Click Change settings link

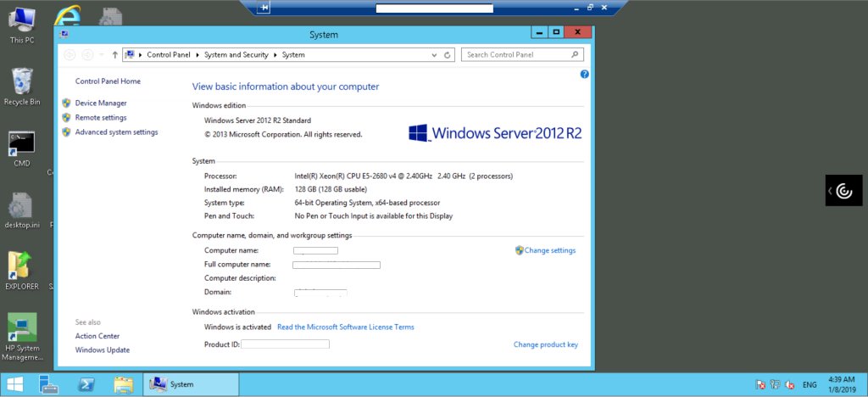pos(549,250)
